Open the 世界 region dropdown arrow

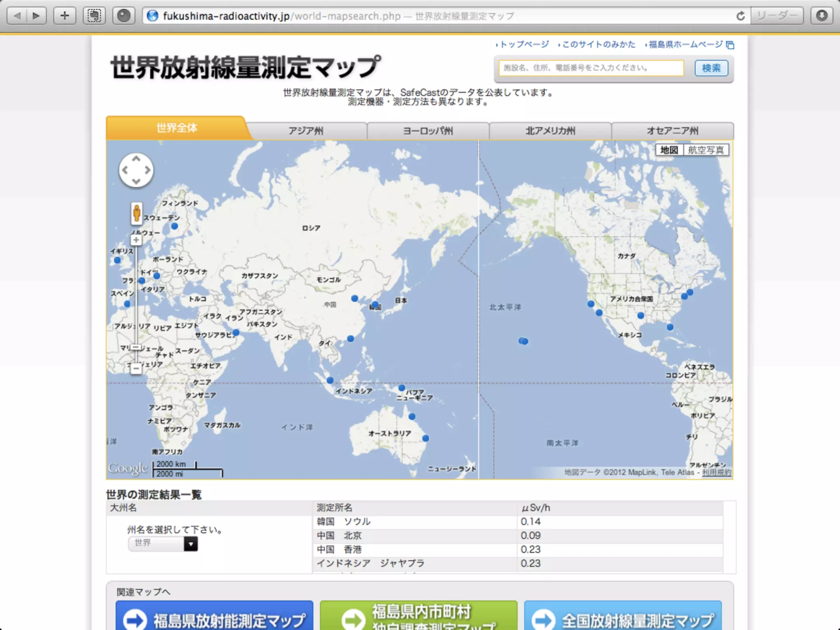(190, 543)
